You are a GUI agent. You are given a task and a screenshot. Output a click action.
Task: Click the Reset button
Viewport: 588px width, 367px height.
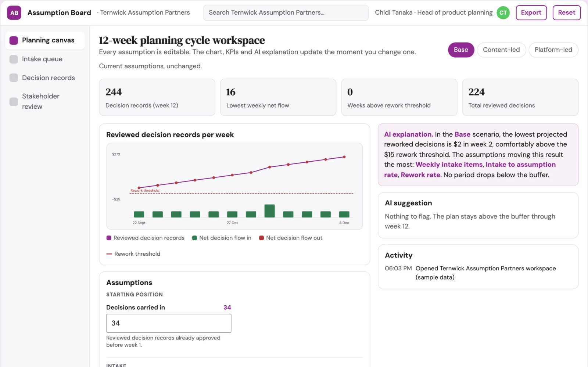[566, 13]
